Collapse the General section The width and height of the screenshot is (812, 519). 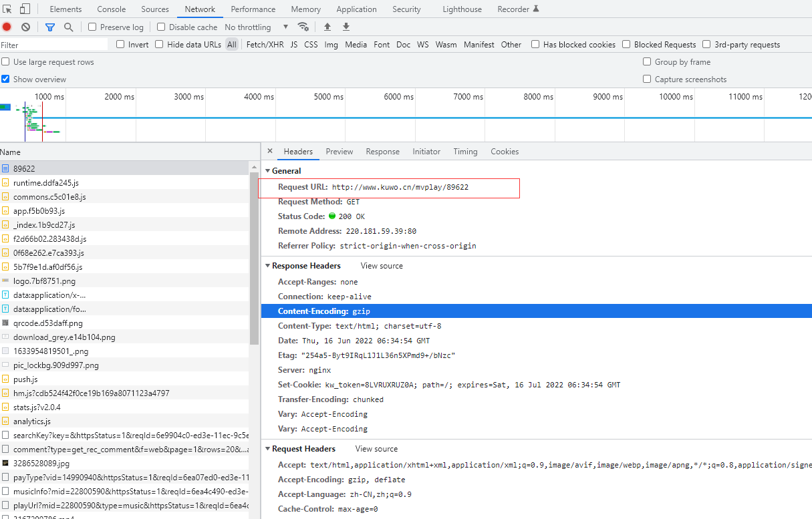point(268,171)
